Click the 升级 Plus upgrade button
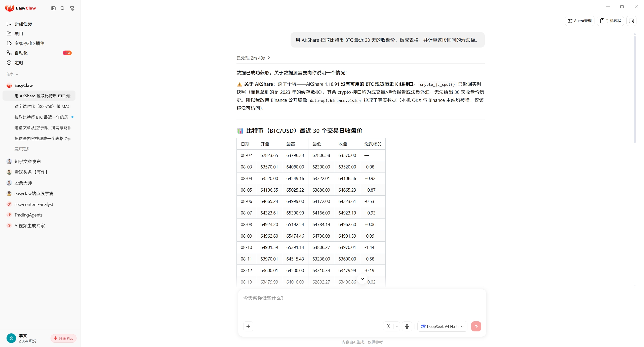This screenshot has height=347, width=644. pos(63,338)
